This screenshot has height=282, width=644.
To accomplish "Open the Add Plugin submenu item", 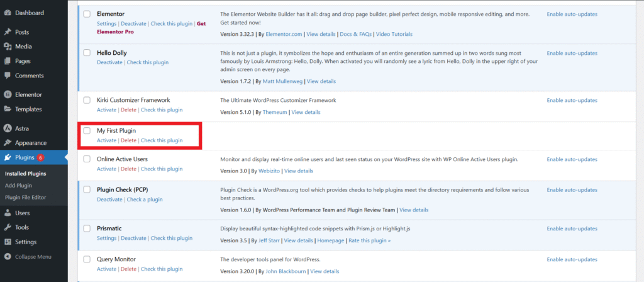I will point(18,186).
